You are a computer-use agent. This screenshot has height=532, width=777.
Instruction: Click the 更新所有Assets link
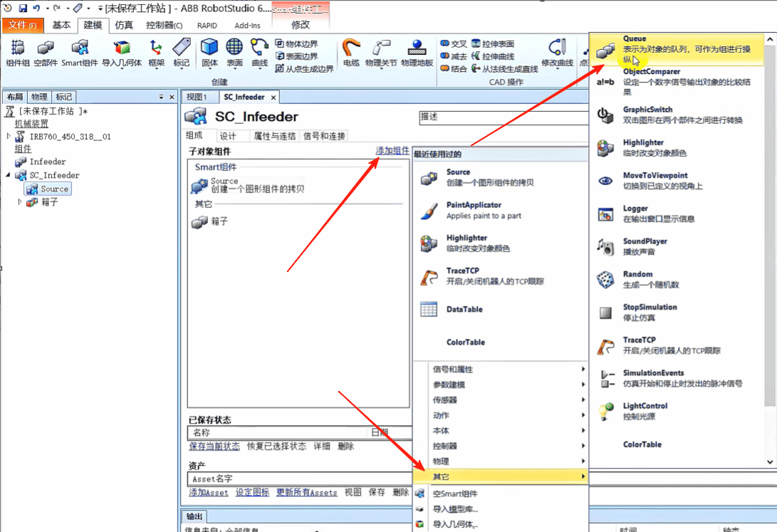[307, 492]
